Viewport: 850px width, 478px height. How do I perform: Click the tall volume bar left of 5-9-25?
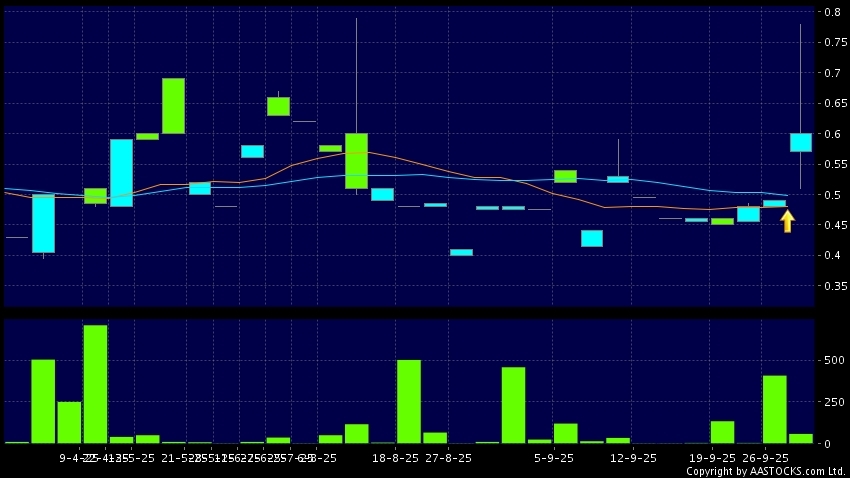coord(513,405)
